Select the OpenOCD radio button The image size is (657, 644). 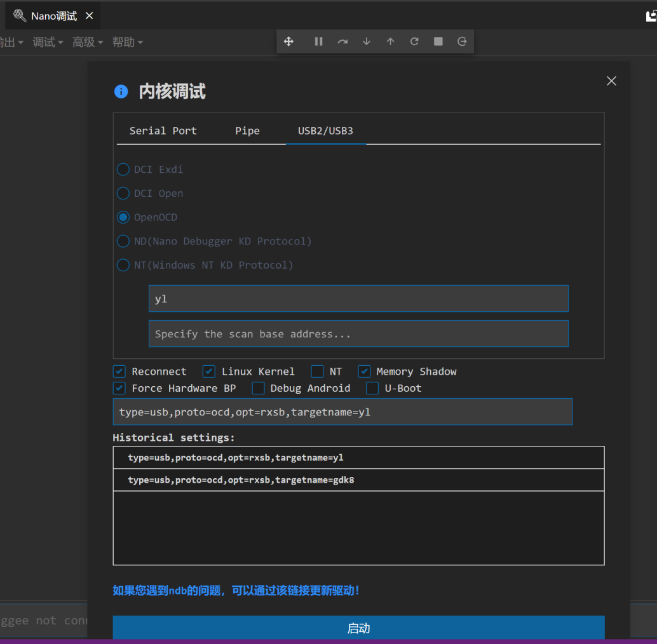point(123,217)
